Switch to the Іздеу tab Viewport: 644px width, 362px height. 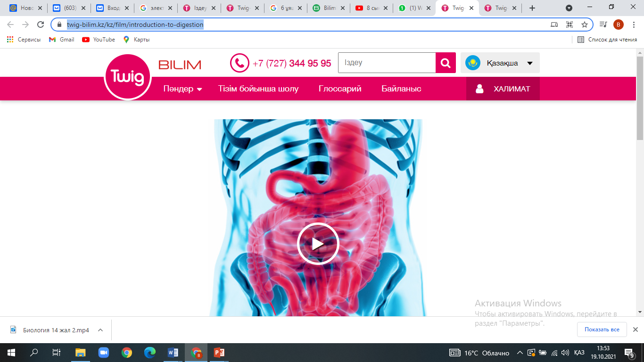tap(199, 8)
